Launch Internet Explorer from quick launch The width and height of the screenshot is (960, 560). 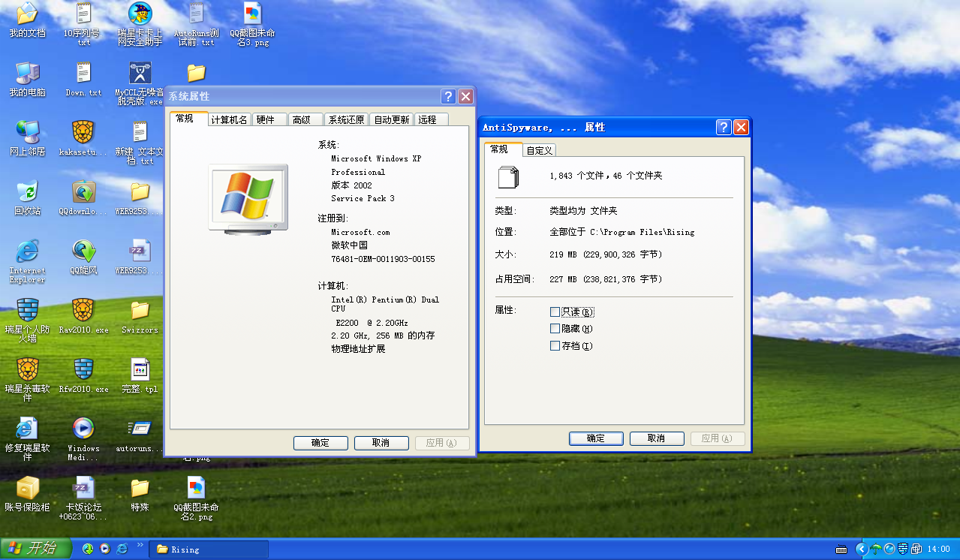(122, 549)
